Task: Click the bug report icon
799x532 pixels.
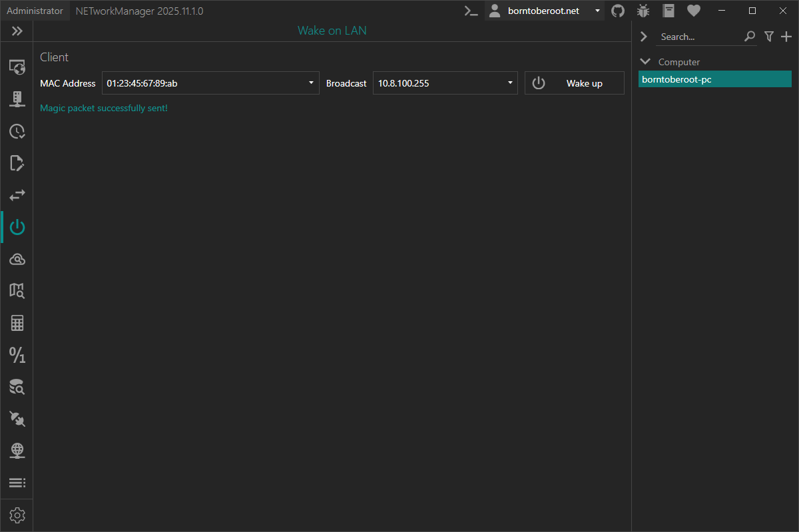Action: (x=643, y=11)
